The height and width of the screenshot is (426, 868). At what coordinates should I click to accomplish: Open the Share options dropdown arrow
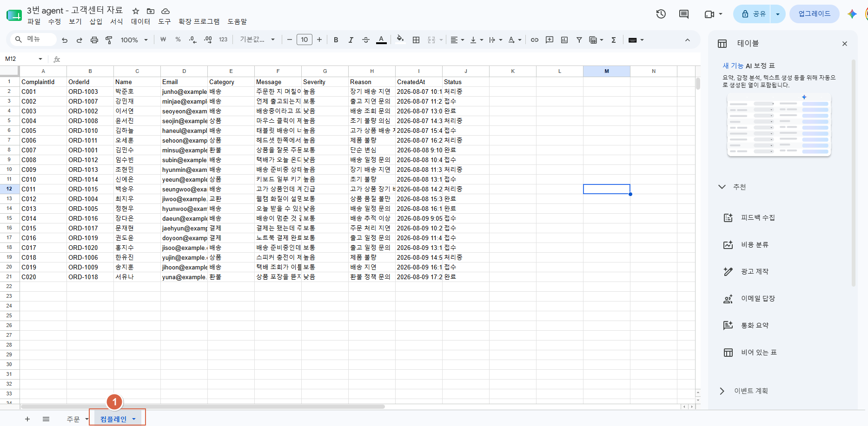click(x=778, y=14)
